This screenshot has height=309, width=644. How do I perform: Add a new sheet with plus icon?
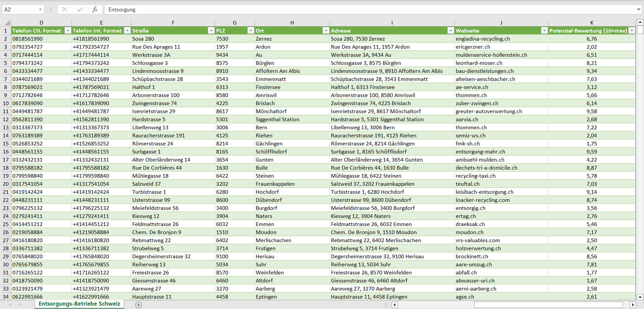[x=139, y=305]
